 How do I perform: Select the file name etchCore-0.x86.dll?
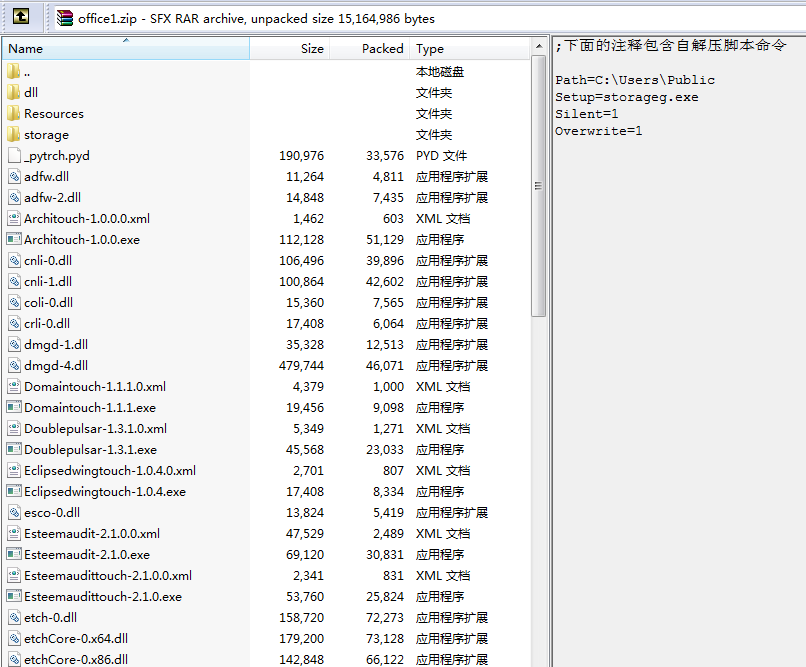76,659
